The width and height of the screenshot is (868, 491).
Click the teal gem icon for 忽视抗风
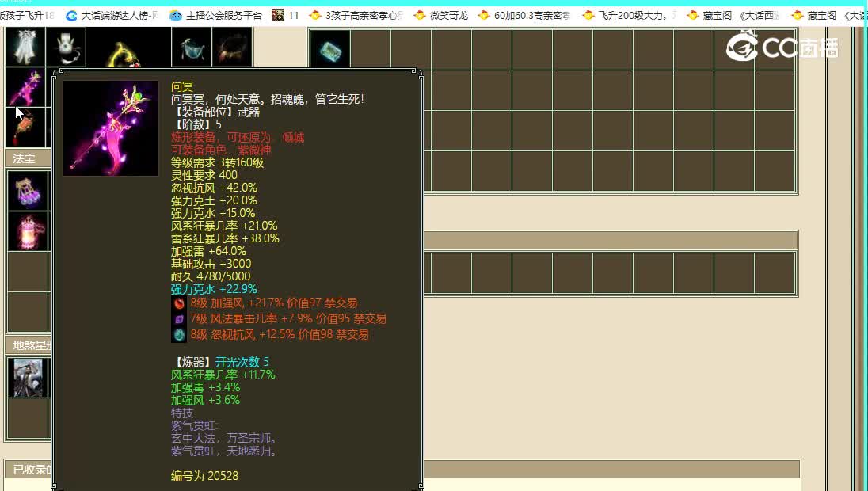(179, 334)
